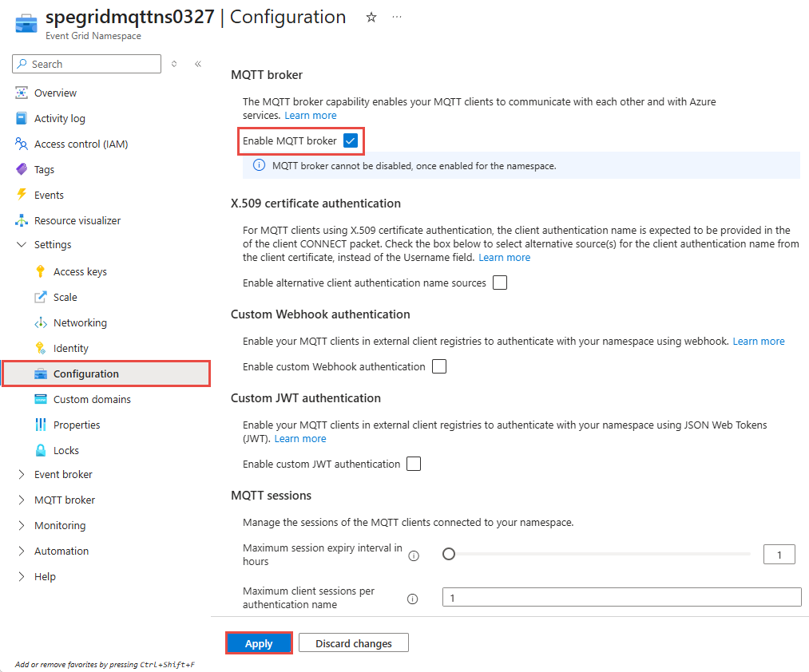This screenshot has width=809, height=672.
Task: Click the Resource visualizer icon
Action: click(21, 220)
